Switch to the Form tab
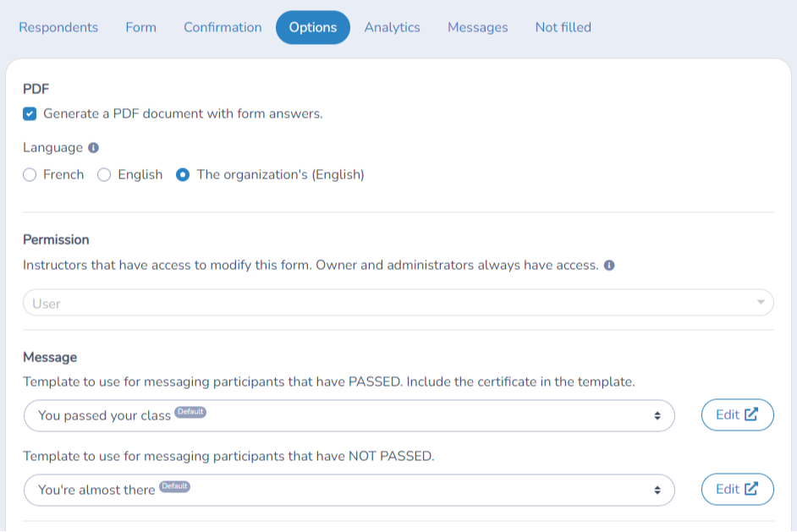Viewport: 797px width, 532px height. (x=140, y=27)
